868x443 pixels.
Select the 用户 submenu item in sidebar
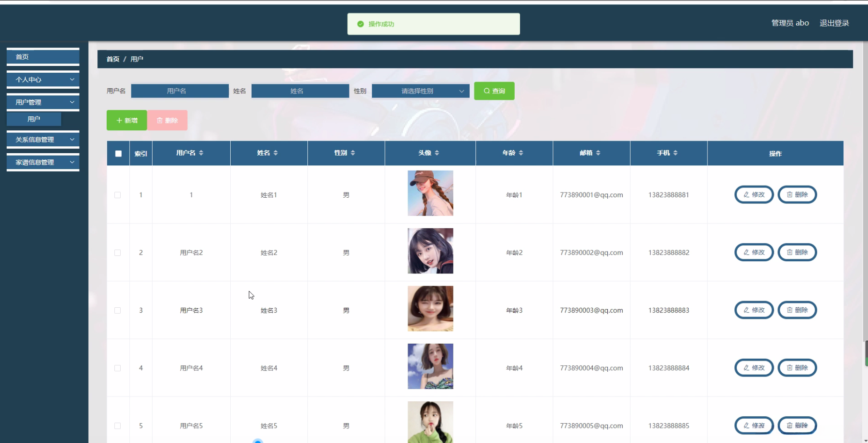(34, 119)
